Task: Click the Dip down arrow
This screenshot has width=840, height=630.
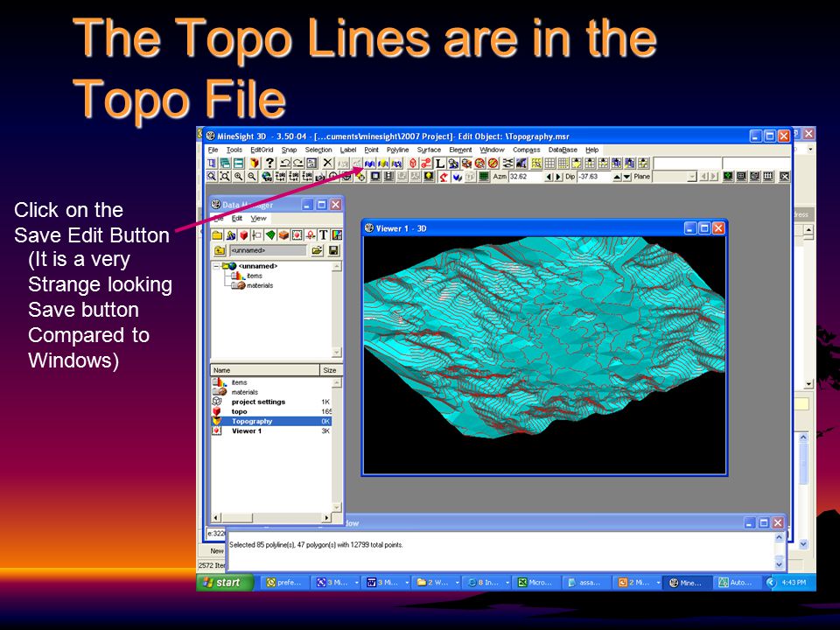Action: click(x=627, y=176)
